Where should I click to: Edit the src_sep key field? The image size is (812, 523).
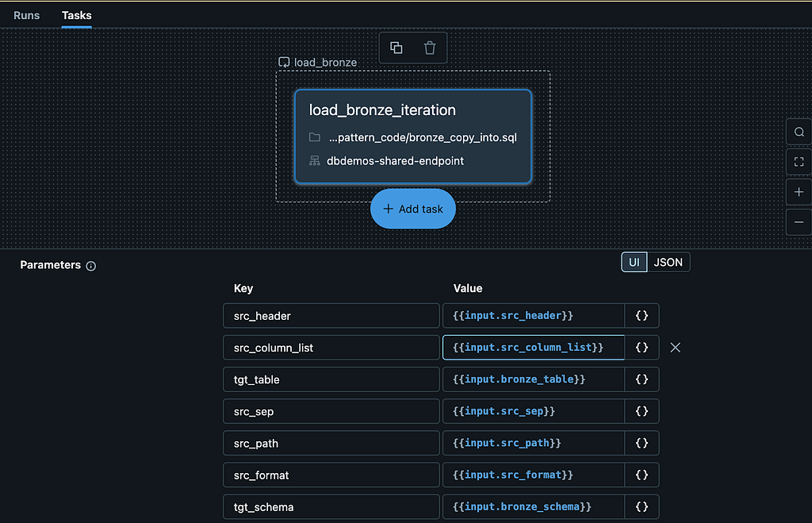tap(331, 411)
